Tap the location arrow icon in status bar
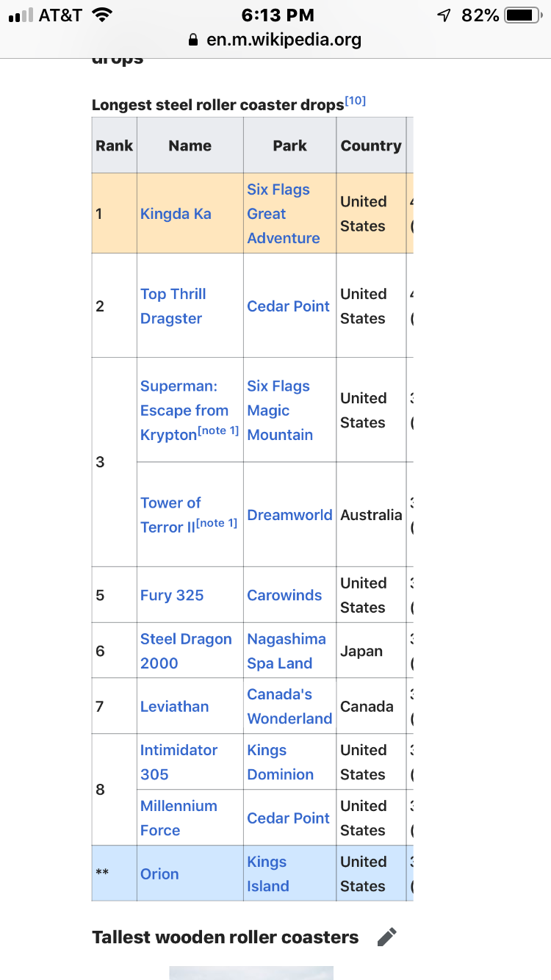Screen dimensions: 551x980 click(x=444, y=15)
